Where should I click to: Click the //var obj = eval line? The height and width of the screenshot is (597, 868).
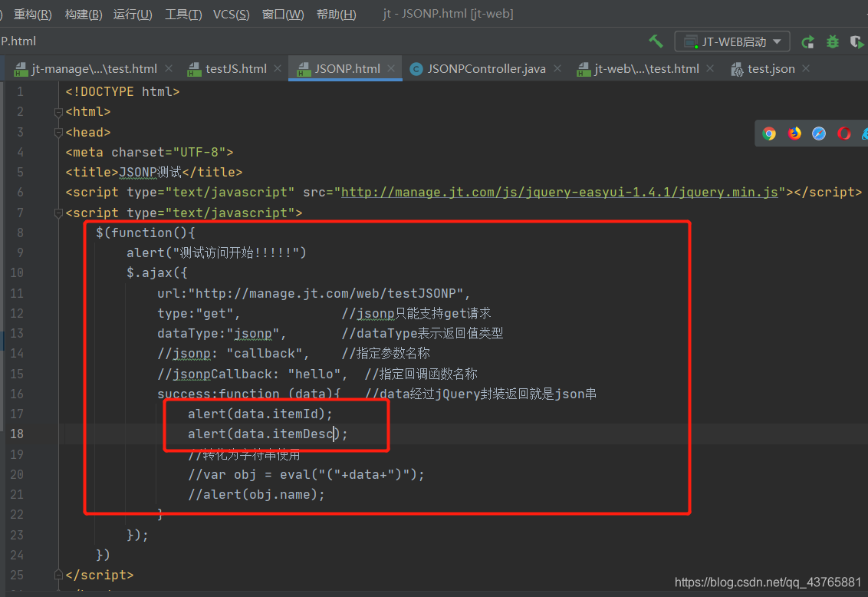[x=306, y=475]
